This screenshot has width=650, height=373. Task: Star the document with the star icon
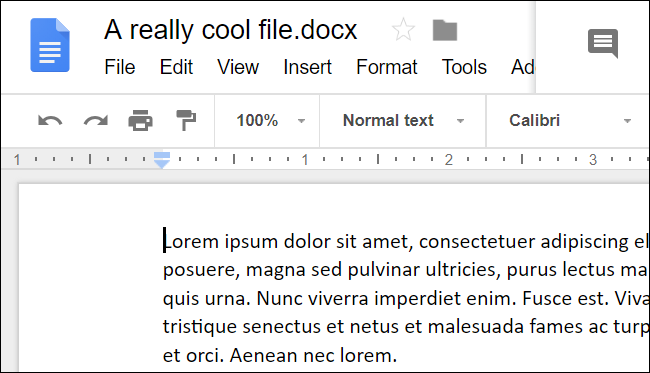(x=403, y=30)
